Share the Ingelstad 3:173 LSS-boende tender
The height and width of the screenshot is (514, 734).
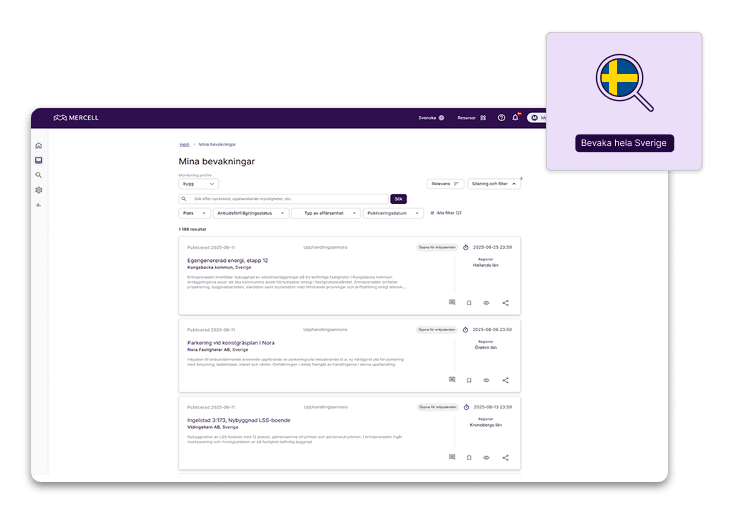506,457
